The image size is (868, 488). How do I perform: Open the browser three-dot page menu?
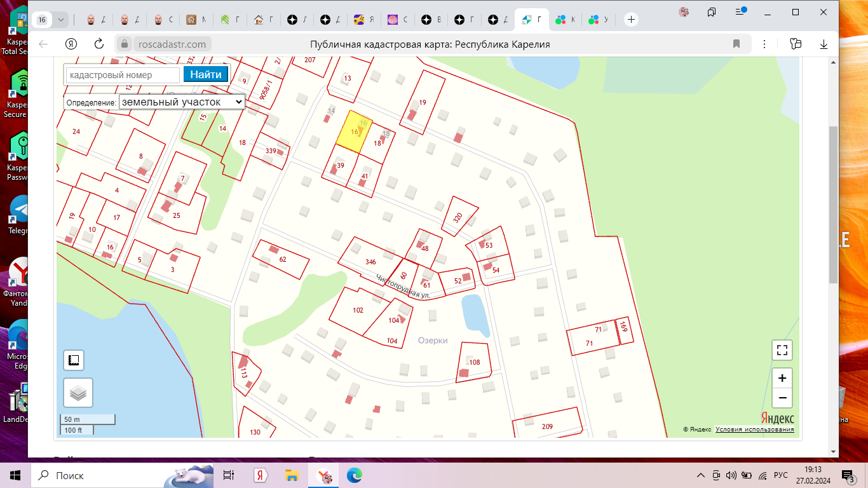764,44
